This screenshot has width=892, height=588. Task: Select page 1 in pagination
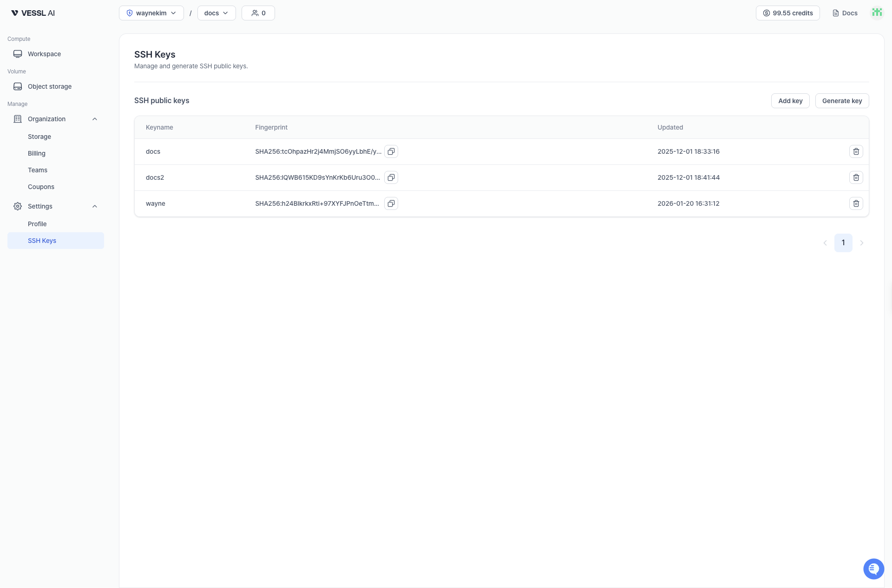coord(843,243)
